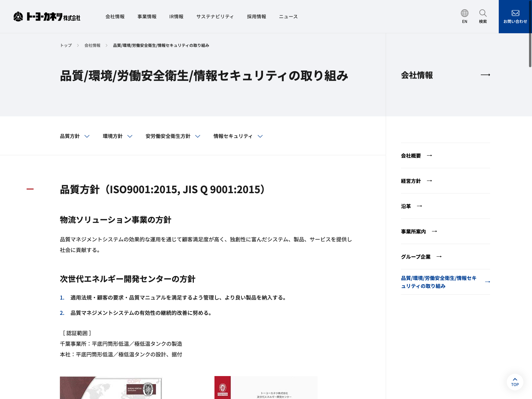Jump to 安労働安全衛生方針 section anchor
532x399 pixels.
point(173,136)
